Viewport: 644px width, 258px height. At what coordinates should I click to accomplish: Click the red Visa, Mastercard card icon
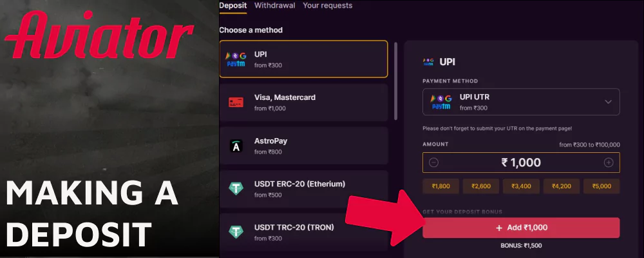pyautogui.click(x=236, y=103)
